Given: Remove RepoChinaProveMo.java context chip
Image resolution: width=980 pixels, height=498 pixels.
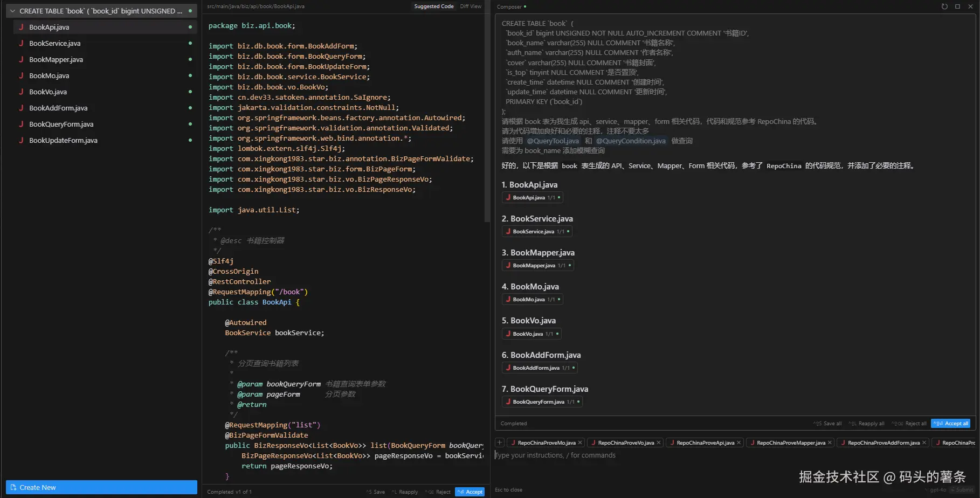Looking at the screenshot, I should [580, 443].
